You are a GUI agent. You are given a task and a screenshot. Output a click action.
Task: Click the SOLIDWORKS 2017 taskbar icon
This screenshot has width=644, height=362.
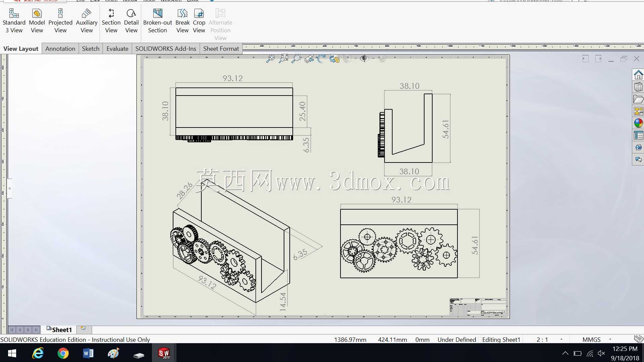tap(164, 353)
